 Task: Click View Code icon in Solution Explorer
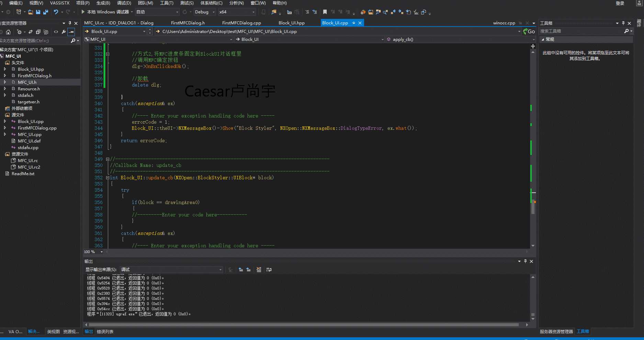coord(56,32)
